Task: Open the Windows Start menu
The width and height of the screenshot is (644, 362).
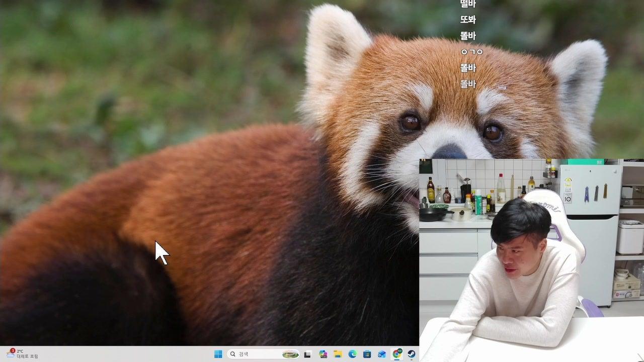Action: pyautogui.click(x=218, y=354)
